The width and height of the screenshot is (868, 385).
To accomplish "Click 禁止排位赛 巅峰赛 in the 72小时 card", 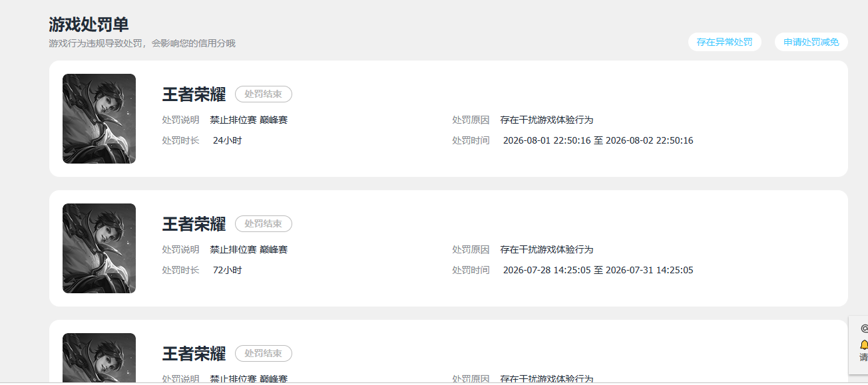I will click(x=249, y=249).
